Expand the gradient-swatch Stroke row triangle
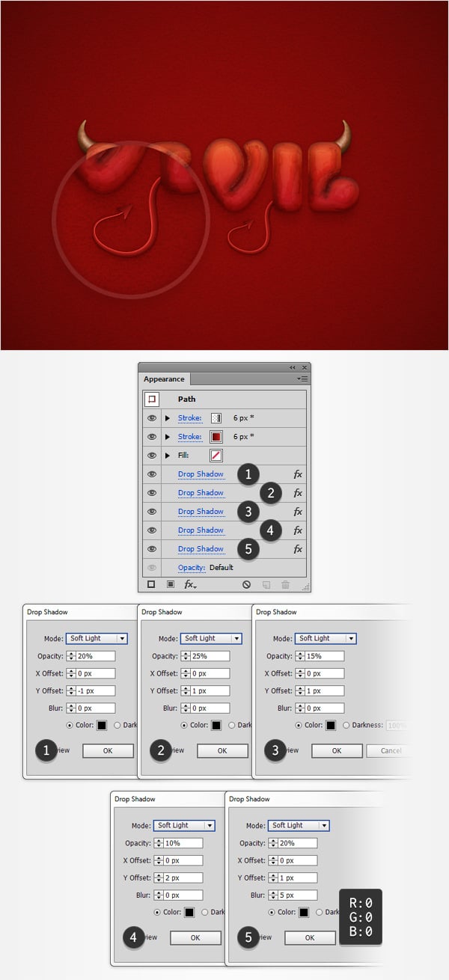 coord(168,418)
